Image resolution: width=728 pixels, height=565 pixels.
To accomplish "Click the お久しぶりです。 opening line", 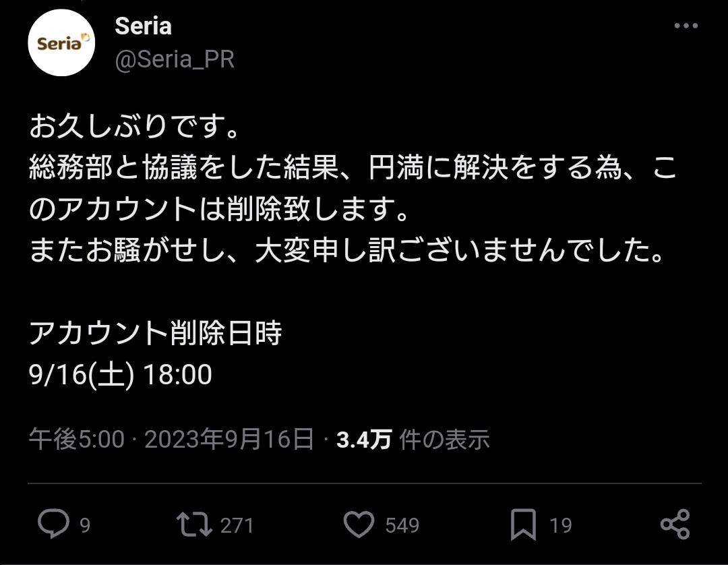I will point(134,126).
